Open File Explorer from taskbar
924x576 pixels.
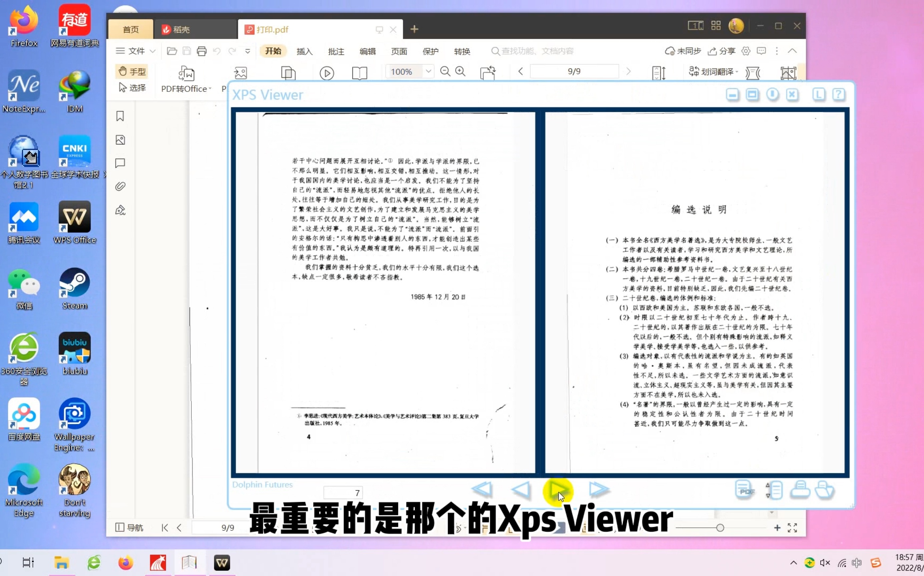coord(61,562)
